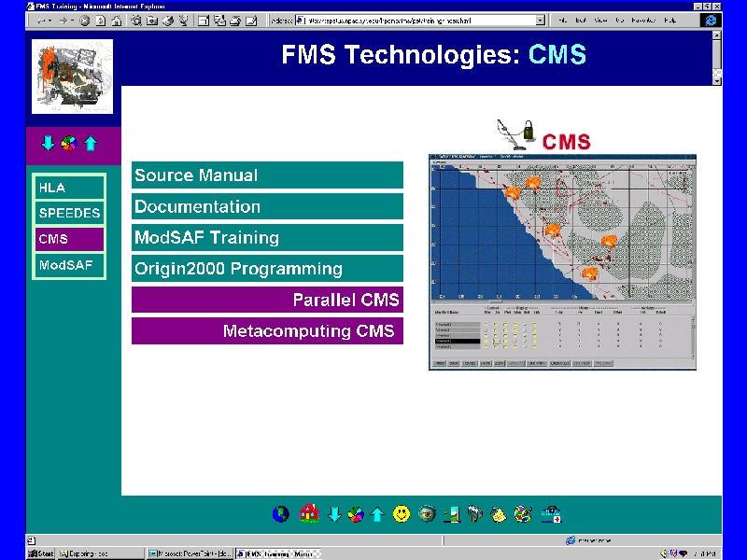Open the File menu

click(563, 21)
